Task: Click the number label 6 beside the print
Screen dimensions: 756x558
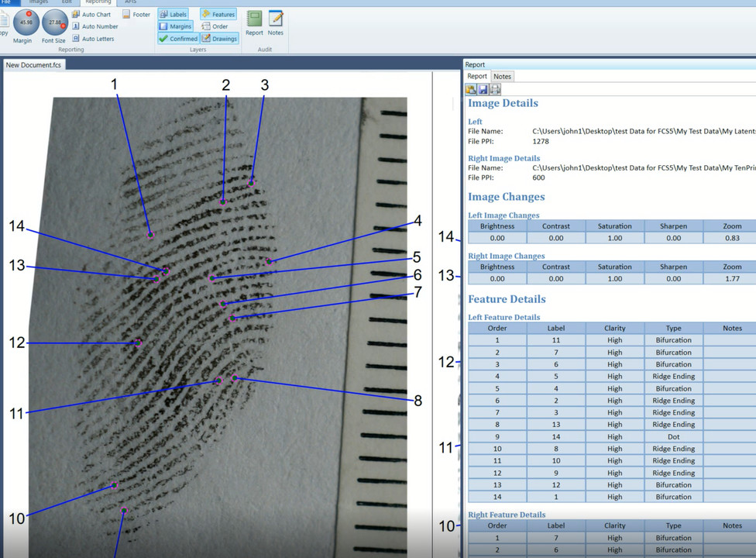Action: point(418,275)
